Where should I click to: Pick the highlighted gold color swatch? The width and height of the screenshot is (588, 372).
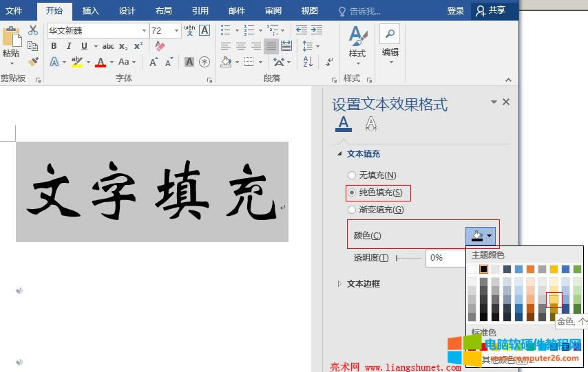click(554, 300)
